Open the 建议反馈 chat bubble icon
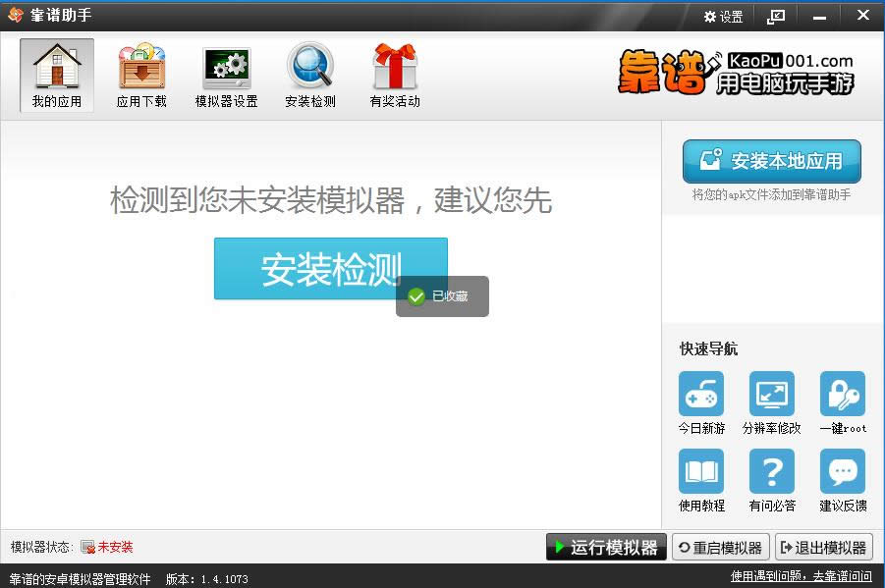 (x=843, y=471)
